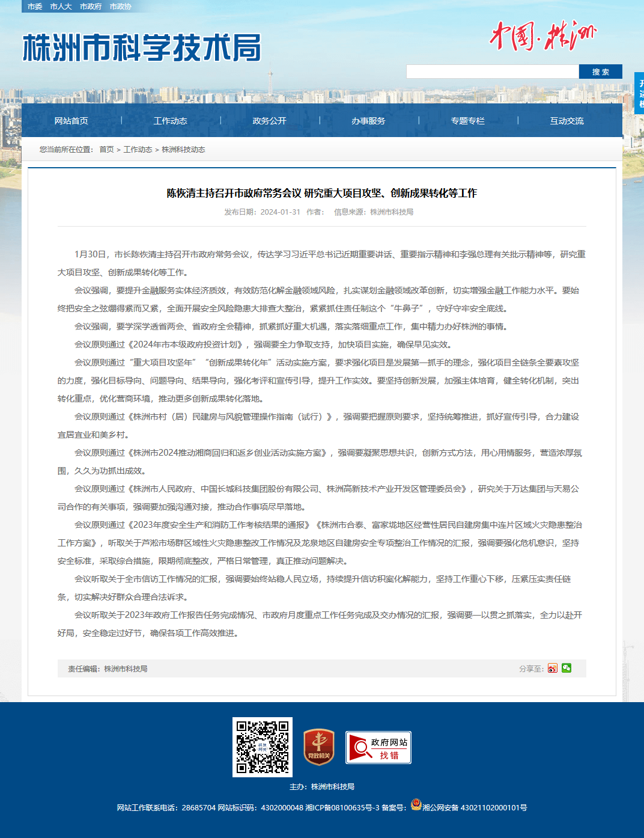Open the 互动交流 navigation menu
Image resolution: width=644 pixels, height=838 pixels.
point(567,121)
